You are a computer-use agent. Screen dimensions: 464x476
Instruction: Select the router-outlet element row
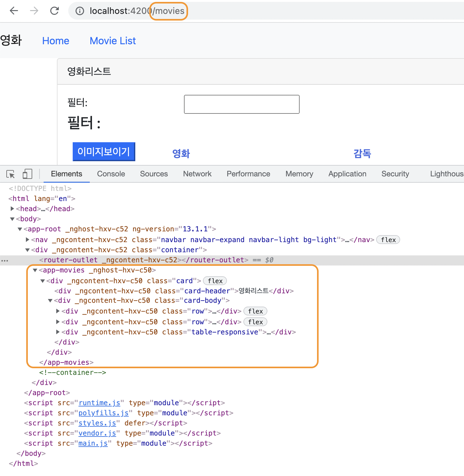pyautogui.click(x=232, y=260)
